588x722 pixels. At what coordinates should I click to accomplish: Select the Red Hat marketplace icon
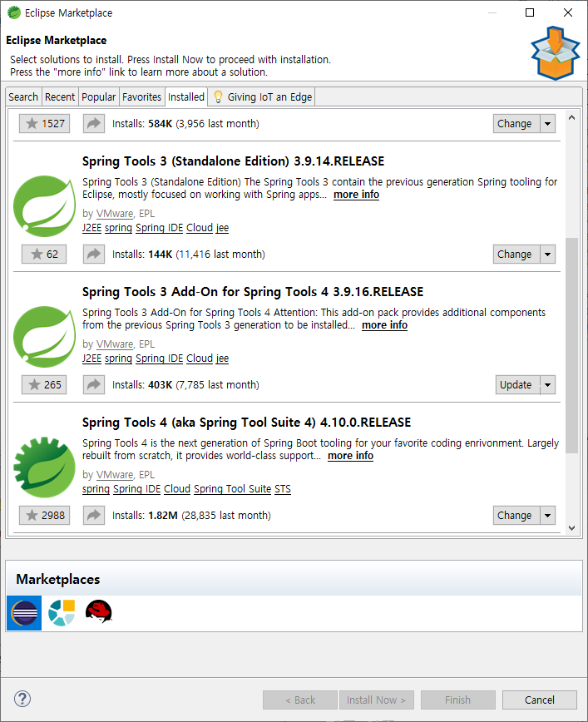coord(98,611)
